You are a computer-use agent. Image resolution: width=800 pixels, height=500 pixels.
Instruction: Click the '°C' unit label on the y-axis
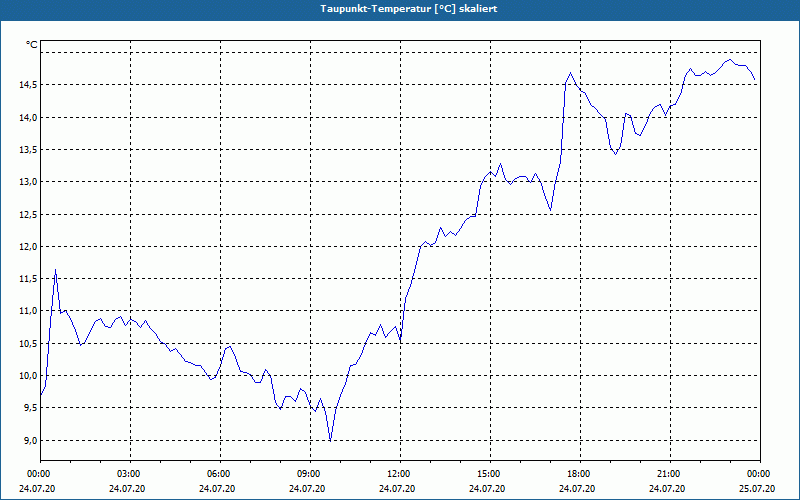(31, 45)
